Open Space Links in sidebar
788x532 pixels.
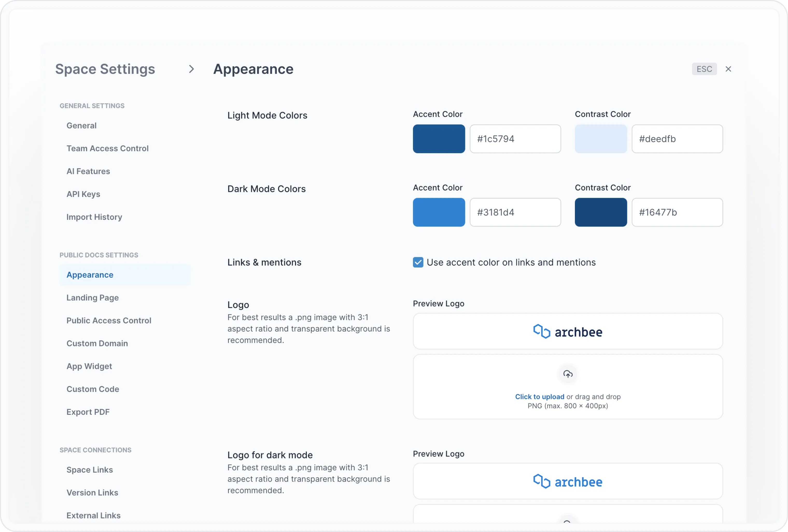tap(89, 470)
